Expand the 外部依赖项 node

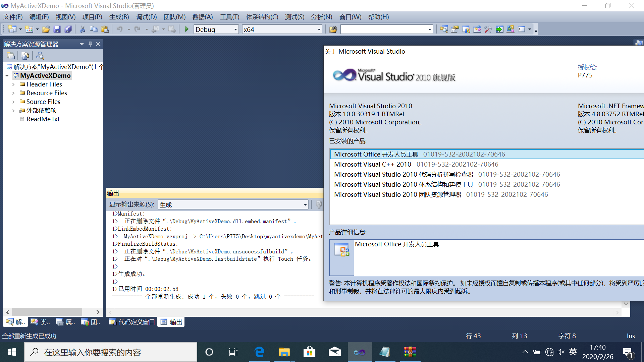[13, 111]
